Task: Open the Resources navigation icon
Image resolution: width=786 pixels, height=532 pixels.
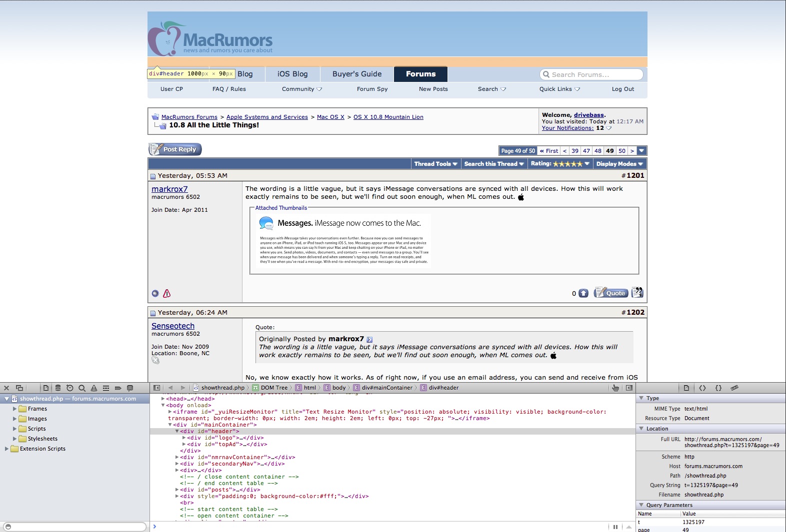Action: (46, 388)
